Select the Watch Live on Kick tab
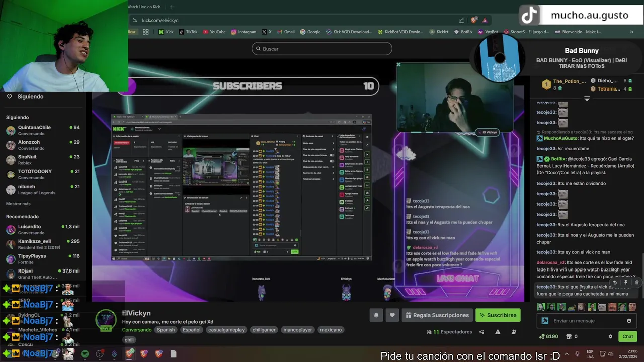This screenshot has height=362, width=644. pos(144,7)
